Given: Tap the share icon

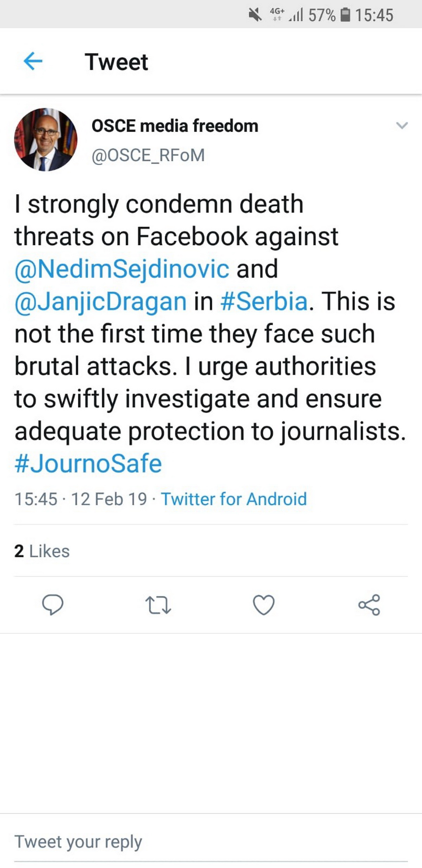Looking at the screenshot, I should click(x=369, y=605).
